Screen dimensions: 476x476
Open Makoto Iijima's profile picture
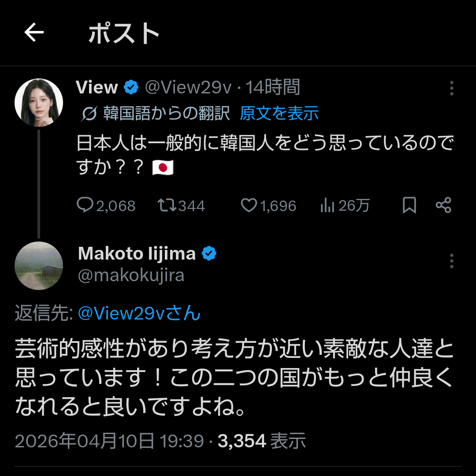pos(39,266)
